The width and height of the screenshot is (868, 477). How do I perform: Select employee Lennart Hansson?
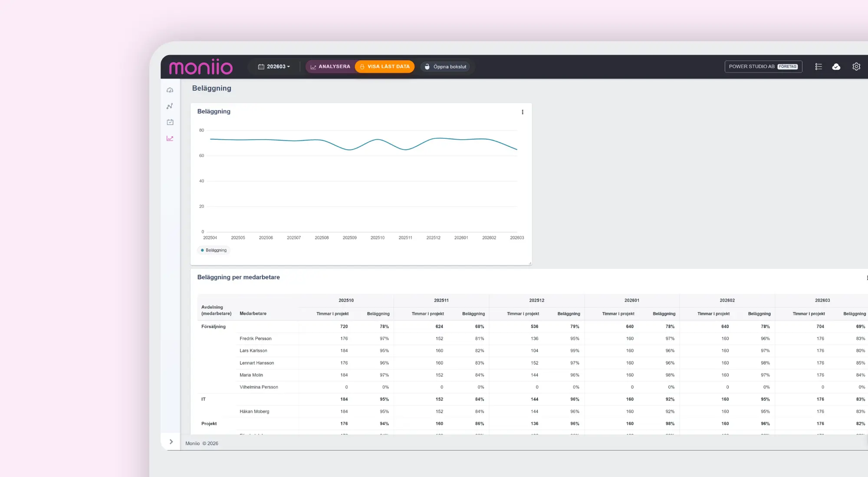tap(257, 363)
